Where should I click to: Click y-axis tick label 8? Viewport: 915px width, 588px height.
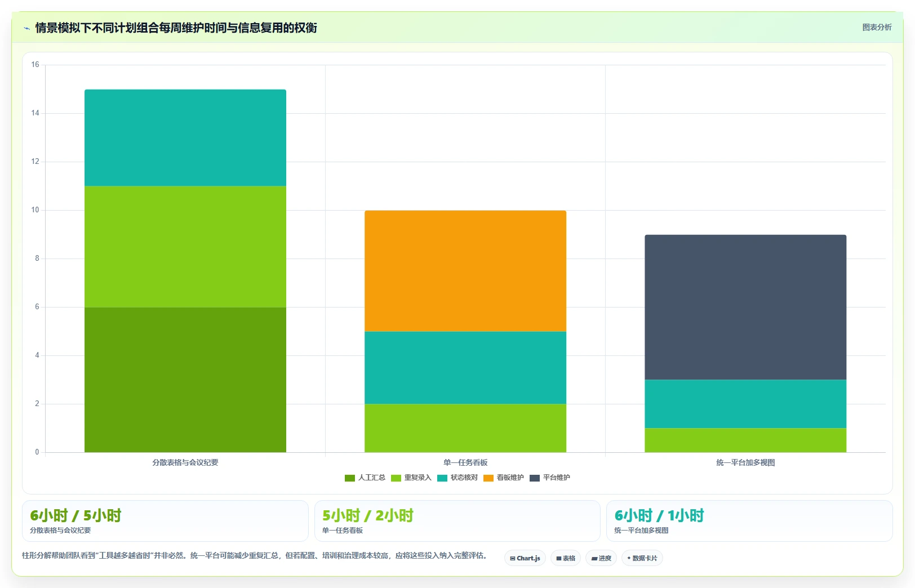click(37, 259)
